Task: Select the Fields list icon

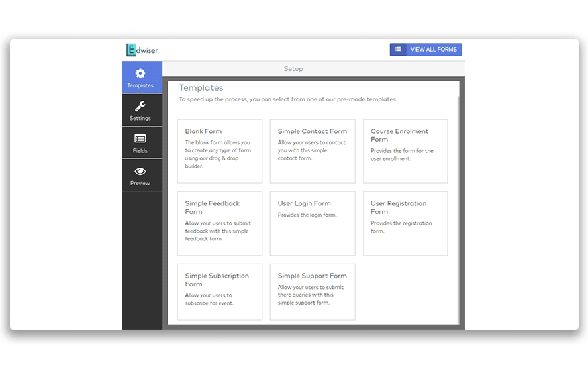Action: [x=140, y=138]
